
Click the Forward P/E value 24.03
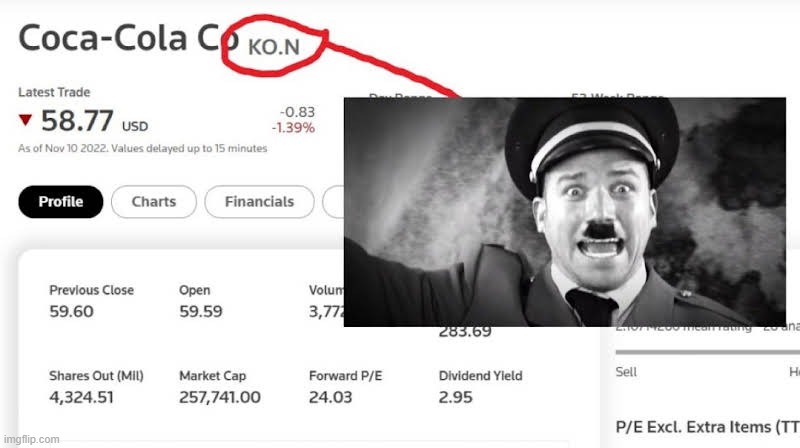pyautogui.click(x=330, y=397)
